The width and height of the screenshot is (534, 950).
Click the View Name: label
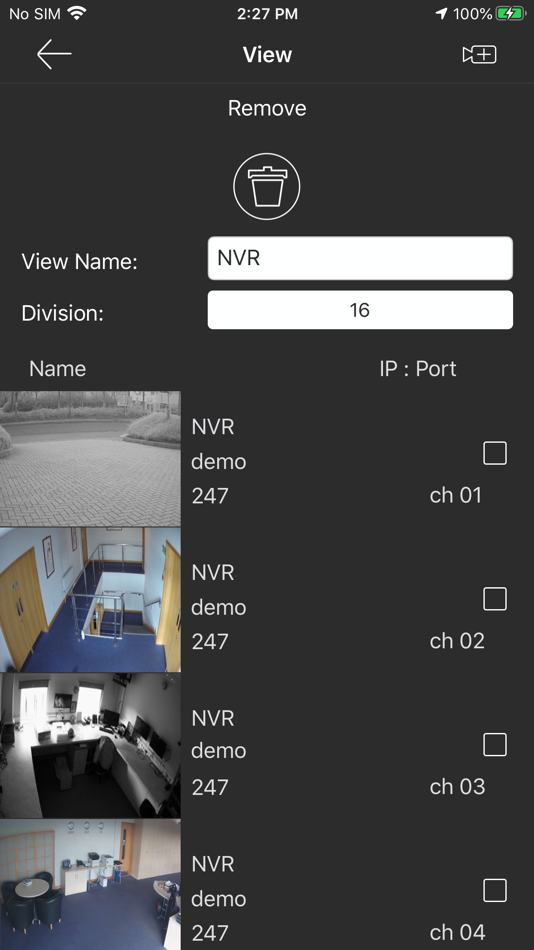(79, 262)
